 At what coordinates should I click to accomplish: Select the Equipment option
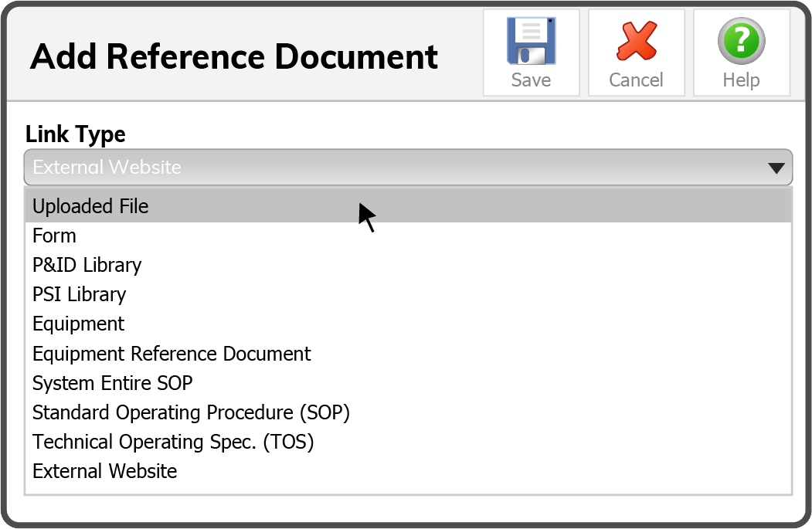click(78, 324)
